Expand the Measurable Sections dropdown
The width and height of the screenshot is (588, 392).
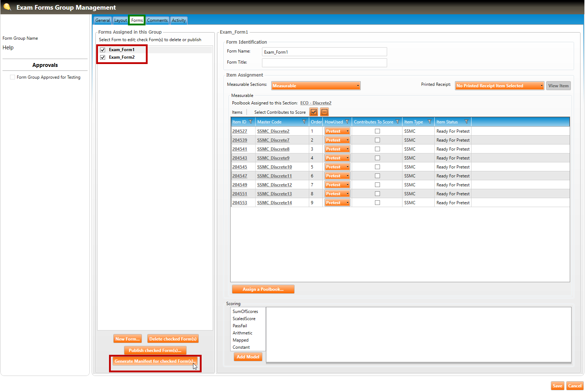(357, 86)
